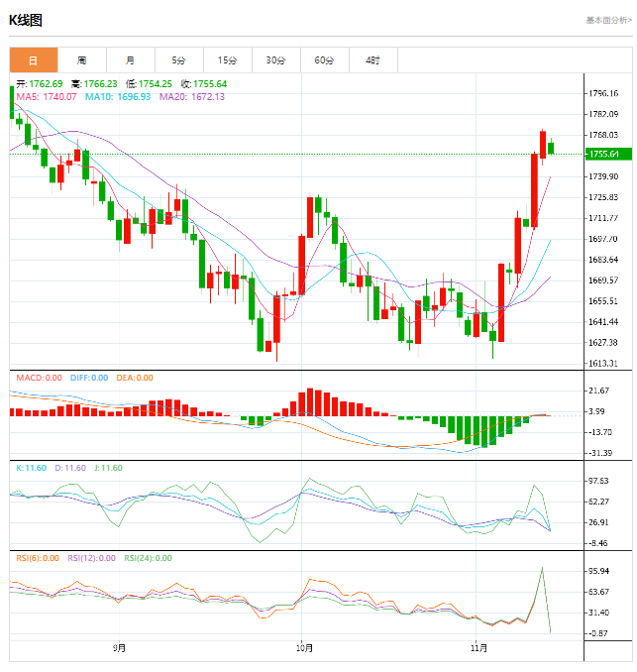Open the 60分 interval tab
This screenshot has width=637, height=672.
[325, 60]
